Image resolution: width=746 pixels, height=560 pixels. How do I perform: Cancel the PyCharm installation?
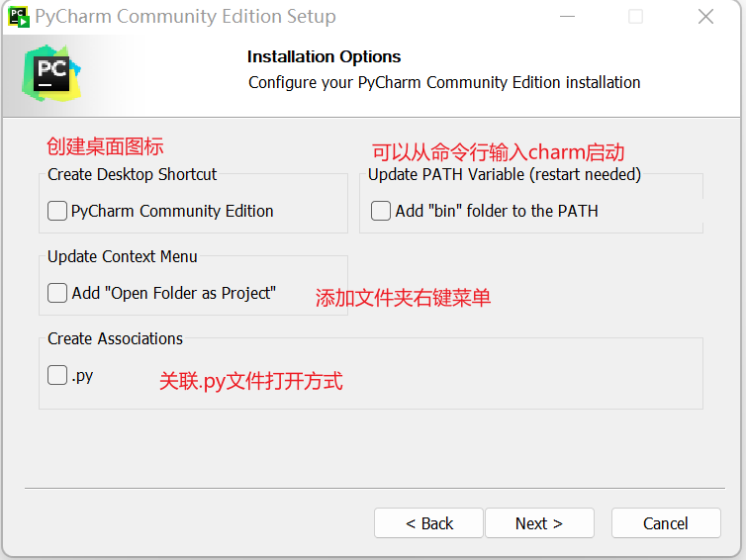point(665,523)
